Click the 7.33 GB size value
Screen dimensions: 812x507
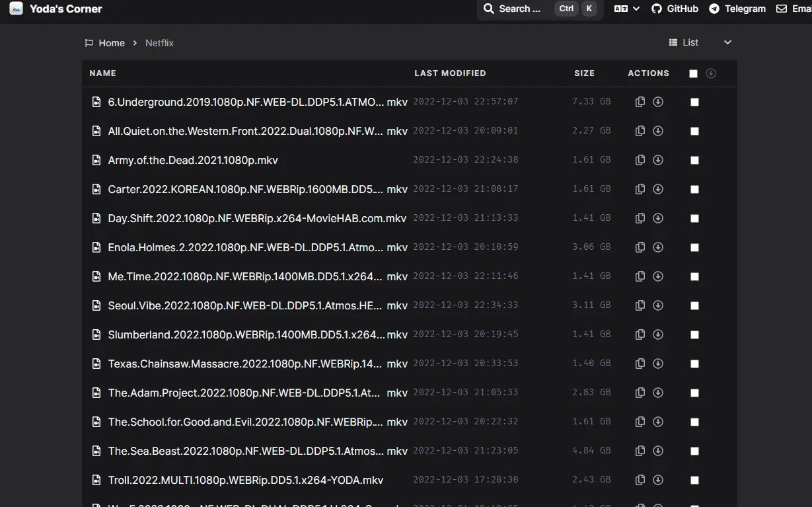tap(591, 102)
